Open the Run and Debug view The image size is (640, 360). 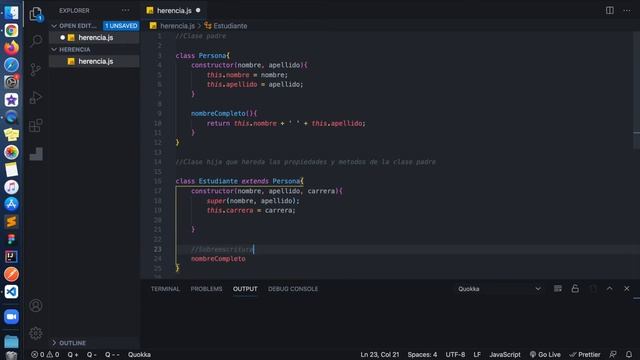(36, 98)
